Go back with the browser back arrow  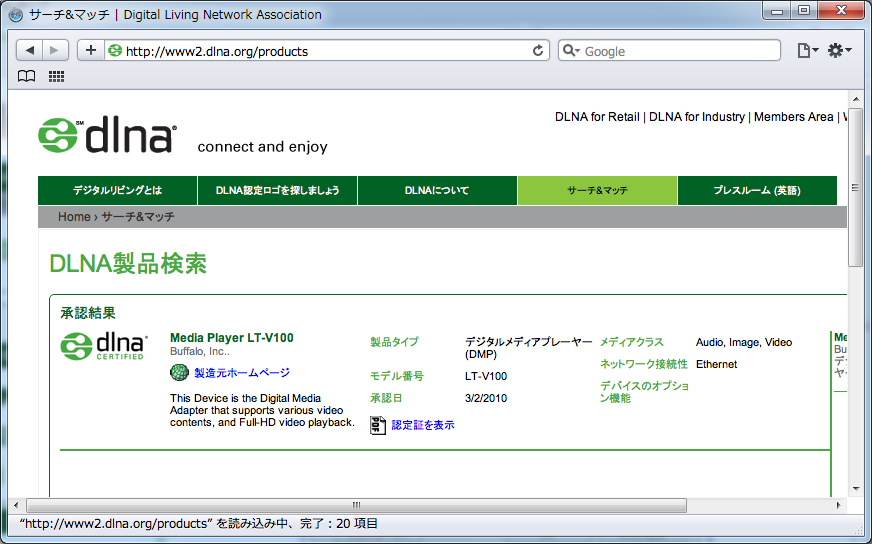[x=29, y=51]
